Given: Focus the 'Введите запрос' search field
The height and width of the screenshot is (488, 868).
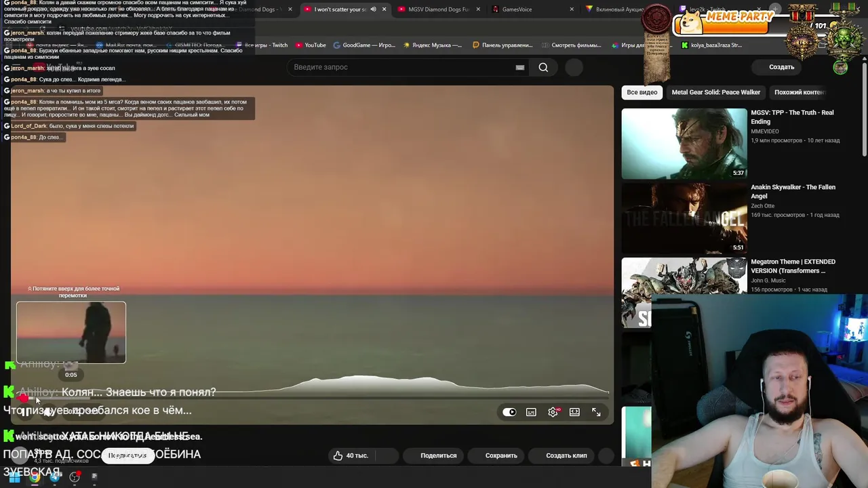Looking at the screenshot, I should pyautogui.click(x=400, y=67).
